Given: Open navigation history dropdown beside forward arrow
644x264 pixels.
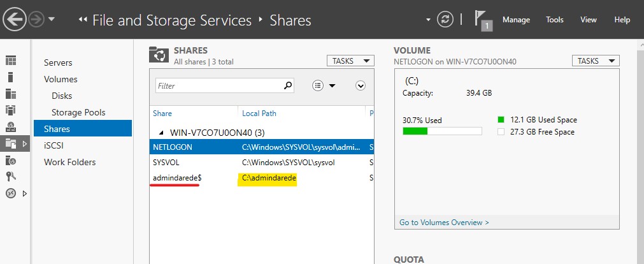Looking at the screenshot, I should pos(52,19).
